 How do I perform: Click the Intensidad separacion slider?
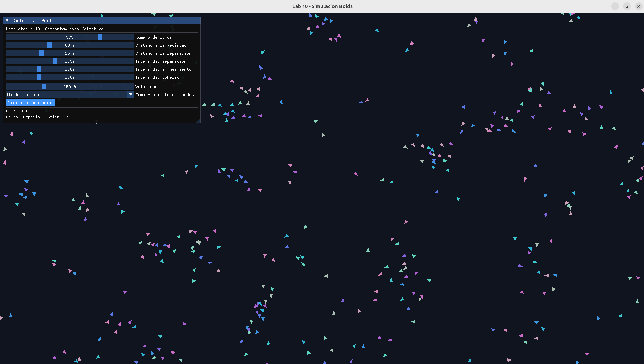pos(70,61)
